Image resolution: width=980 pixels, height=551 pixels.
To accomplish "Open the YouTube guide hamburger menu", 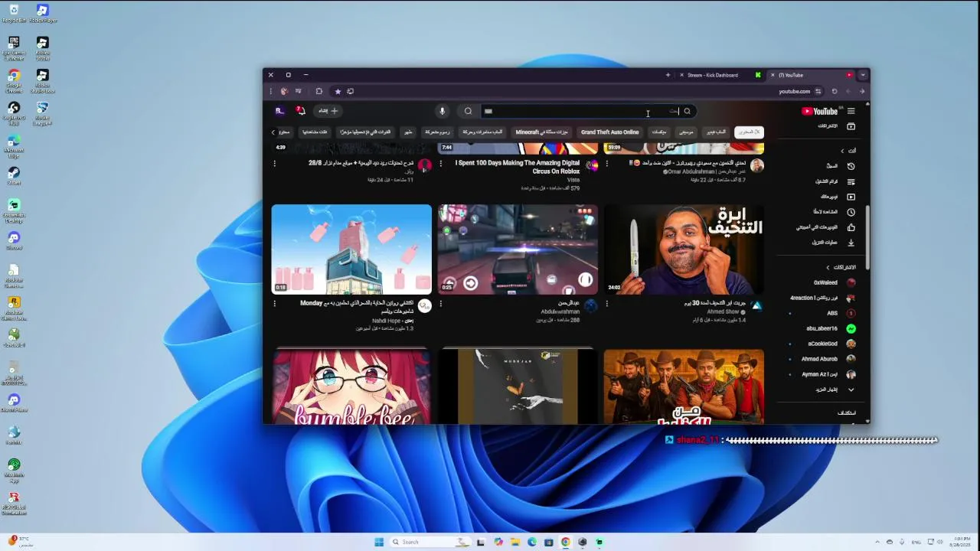I will [851, 111].
